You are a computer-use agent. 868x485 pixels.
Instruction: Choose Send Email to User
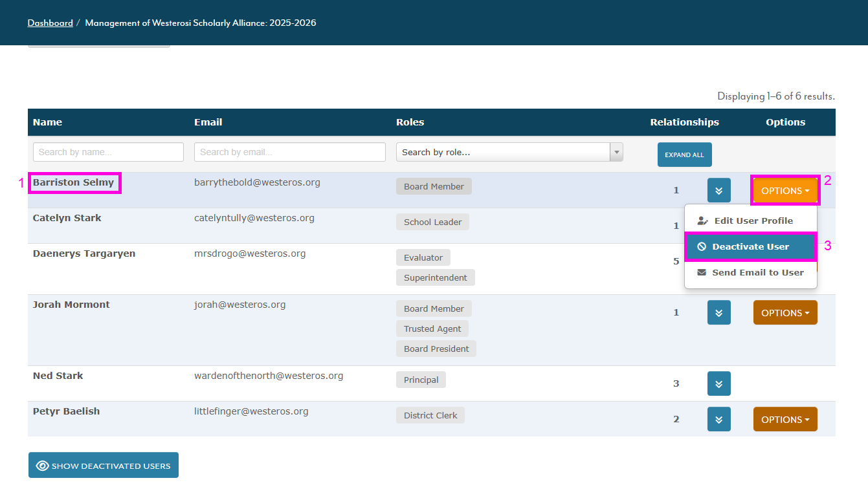(751, 272)
